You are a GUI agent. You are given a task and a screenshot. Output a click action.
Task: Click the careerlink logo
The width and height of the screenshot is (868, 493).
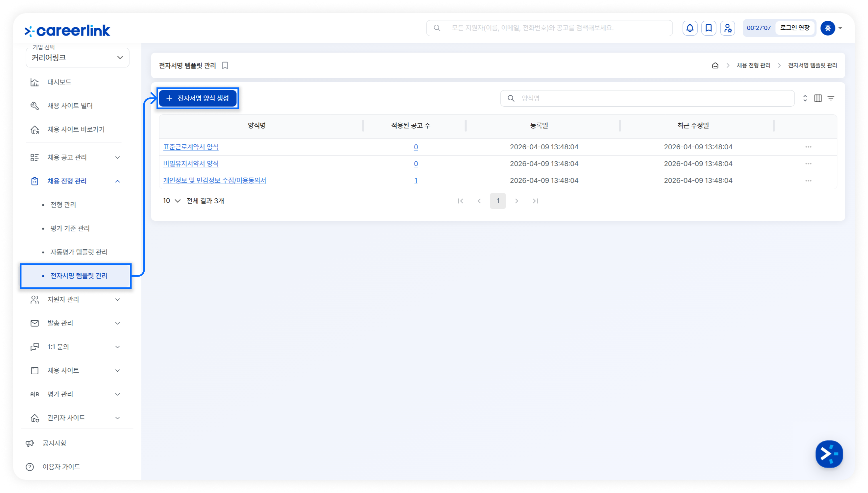[x=67, y=31]
